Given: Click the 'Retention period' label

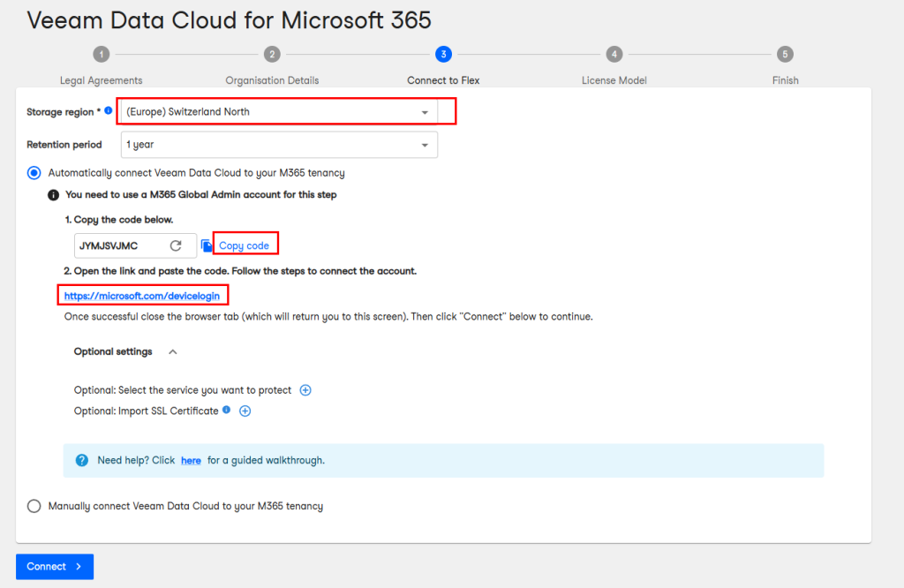Looking at the screenshot, I should tap(64, 145).
